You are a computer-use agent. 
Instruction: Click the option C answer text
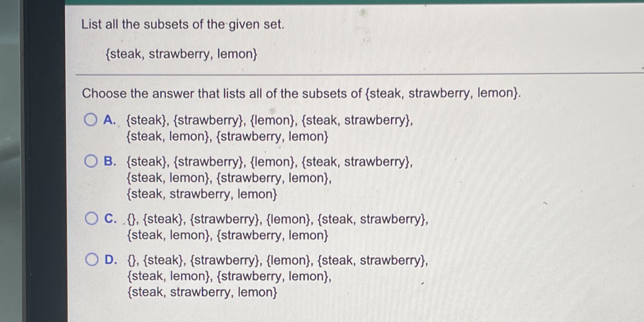point(269,227)
